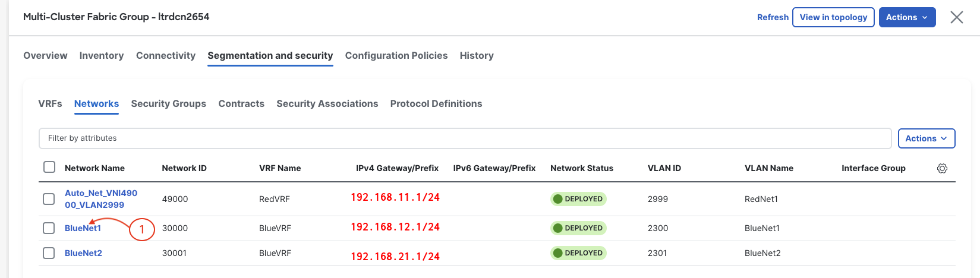Switch to the Security Groups tab

point(168,103)
